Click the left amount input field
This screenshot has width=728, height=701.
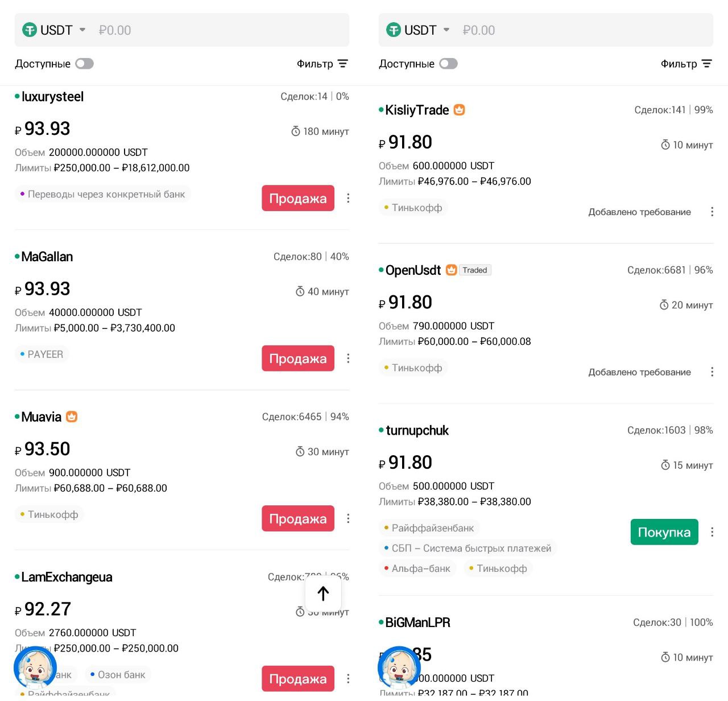[222, 30]
